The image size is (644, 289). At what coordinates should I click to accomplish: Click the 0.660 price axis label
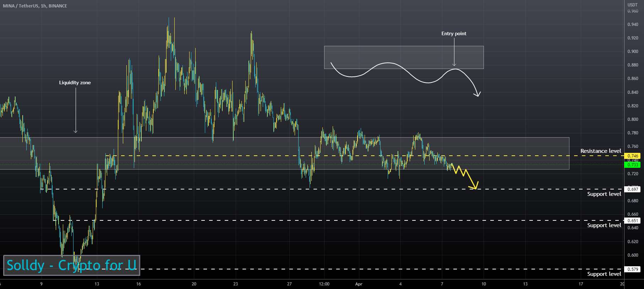(633, 214)
